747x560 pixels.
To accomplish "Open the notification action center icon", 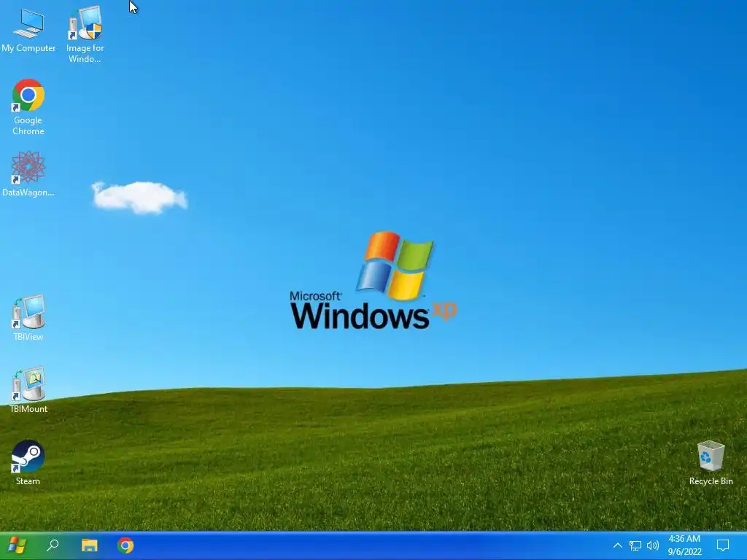I will 723,545.
